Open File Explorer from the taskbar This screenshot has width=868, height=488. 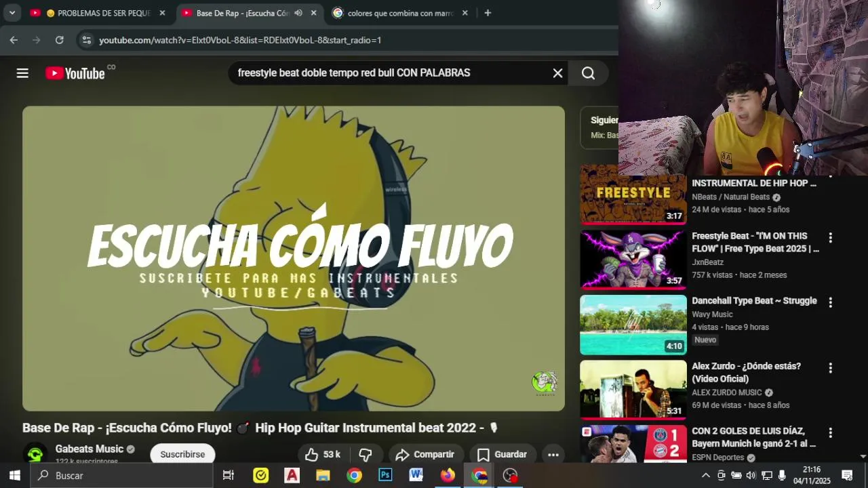click(x=323, y=475)
